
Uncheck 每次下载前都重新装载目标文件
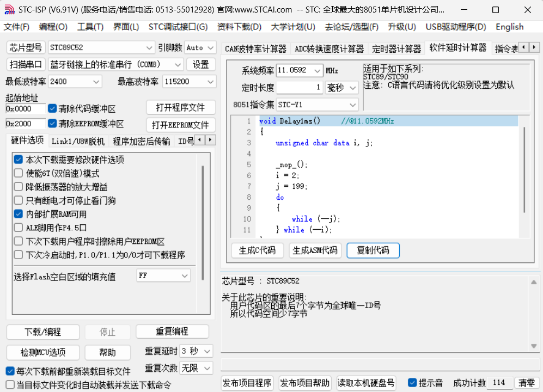(x=10, y=371)
